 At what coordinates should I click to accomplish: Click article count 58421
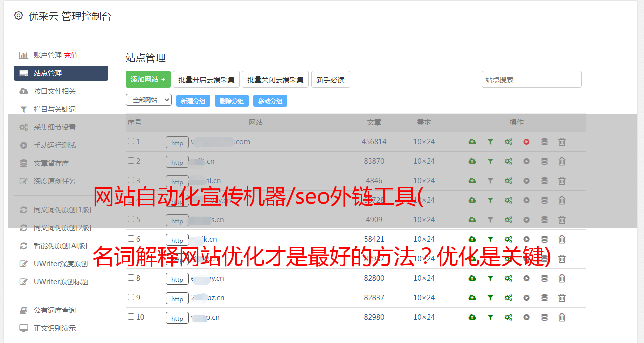[x=374, y=239]
